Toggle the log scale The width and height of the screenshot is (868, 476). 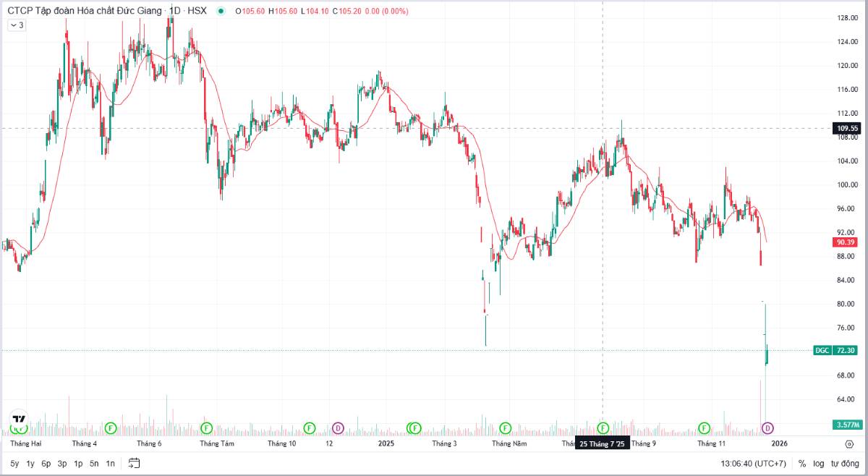click(818, 463)
